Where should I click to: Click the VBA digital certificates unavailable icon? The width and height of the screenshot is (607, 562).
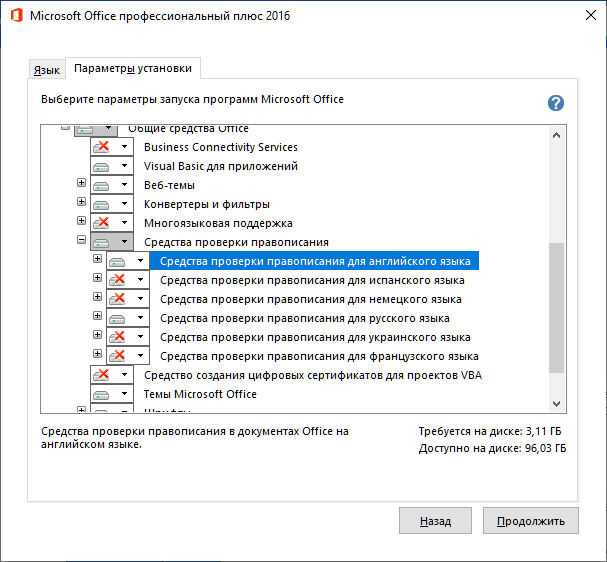click(x=101, y=375)
